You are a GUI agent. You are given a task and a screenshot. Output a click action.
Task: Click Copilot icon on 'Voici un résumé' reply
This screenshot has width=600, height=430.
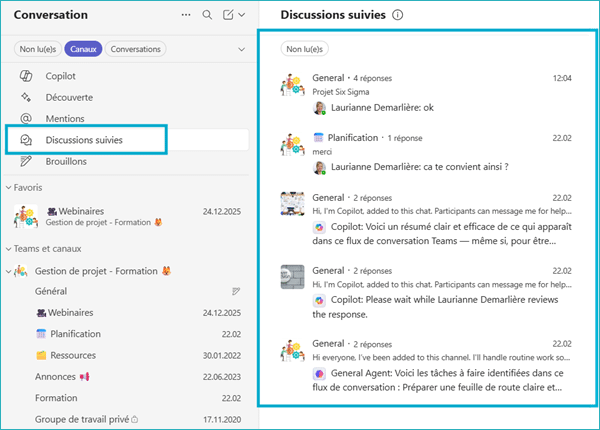coord(319,228)
